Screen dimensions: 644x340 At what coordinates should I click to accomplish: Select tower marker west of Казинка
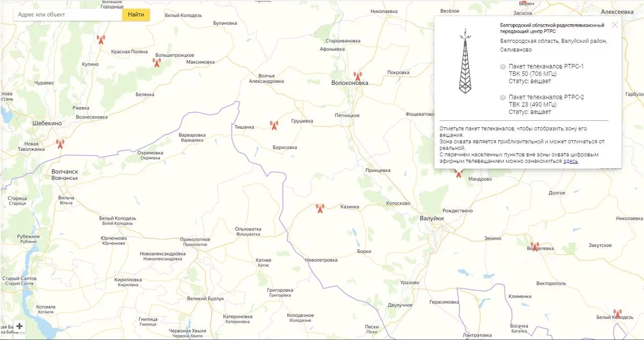coord(320,208)
